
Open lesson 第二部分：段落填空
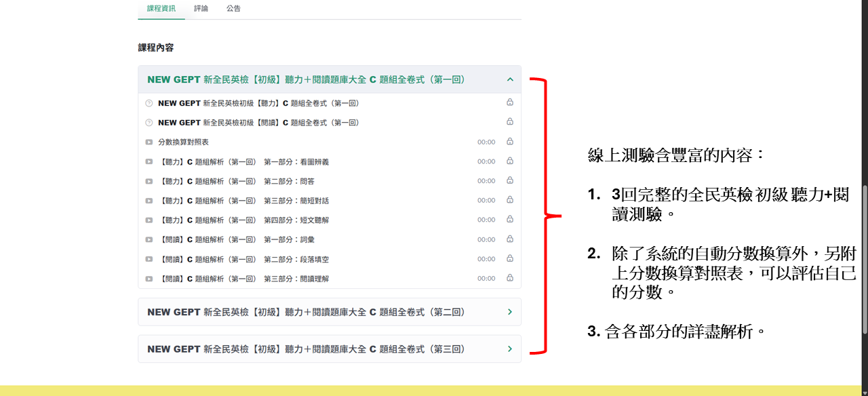tap(244, 259)
